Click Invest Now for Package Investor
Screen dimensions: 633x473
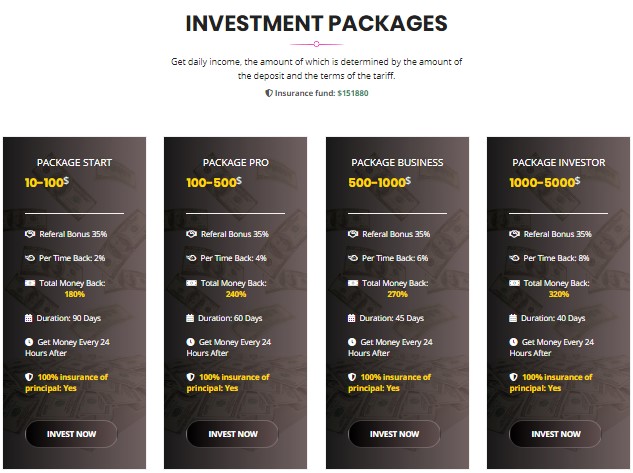tap(555, 434)
